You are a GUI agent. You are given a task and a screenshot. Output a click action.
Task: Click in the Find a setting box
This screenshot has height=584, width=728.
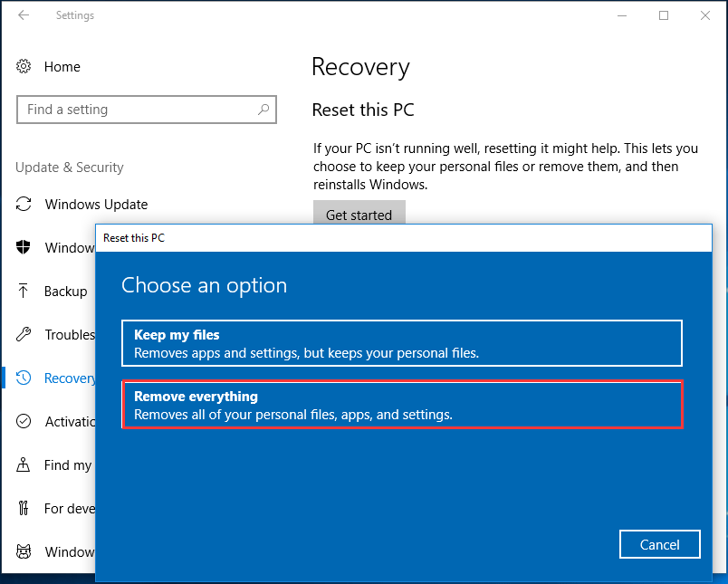tap(147, 110)
